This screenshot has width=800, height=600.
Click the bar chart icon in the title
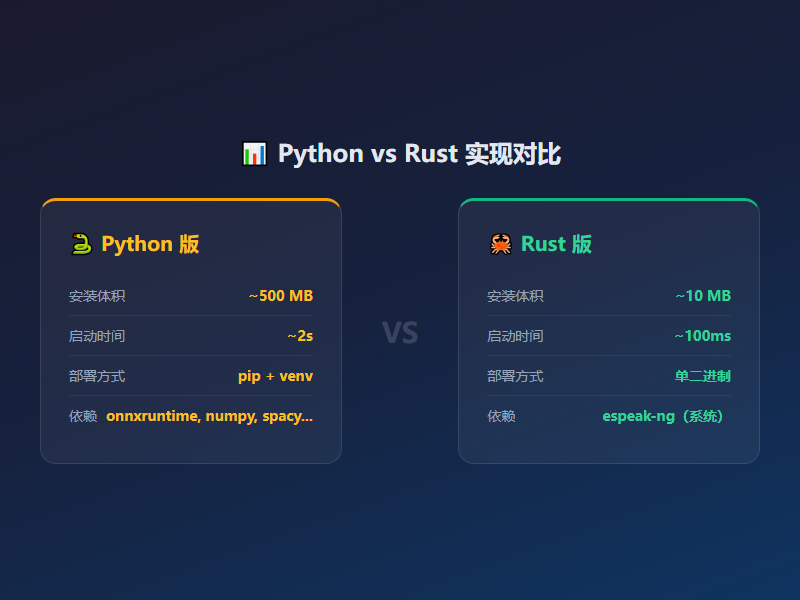[x=254, y=154]
